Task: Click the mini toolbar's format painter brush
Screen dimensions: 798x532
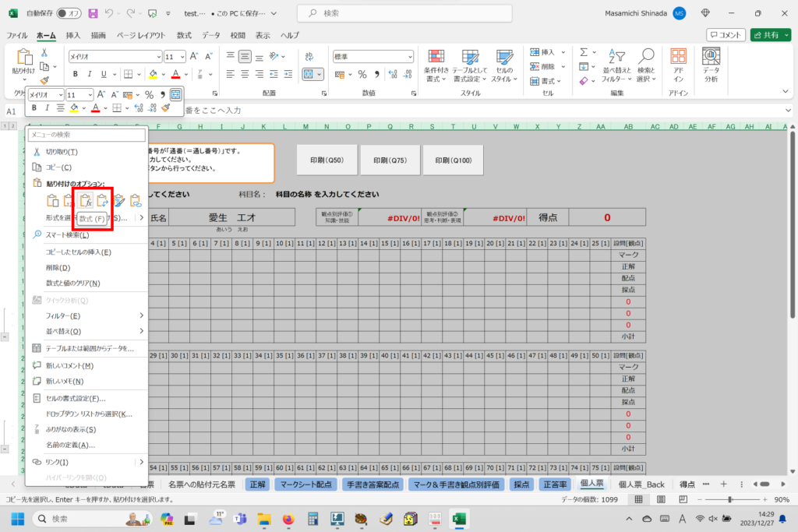Action: pos(166,107)
